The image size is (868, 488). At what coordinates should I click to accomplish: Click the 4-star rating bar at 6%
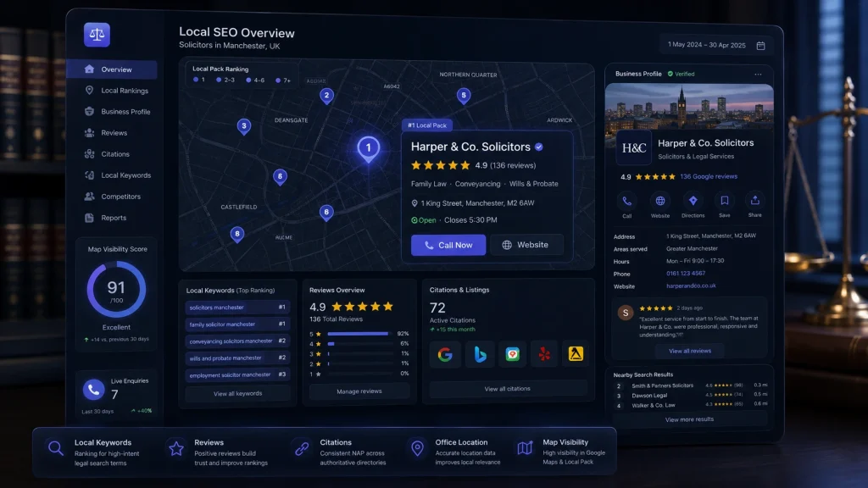point(359,344)
